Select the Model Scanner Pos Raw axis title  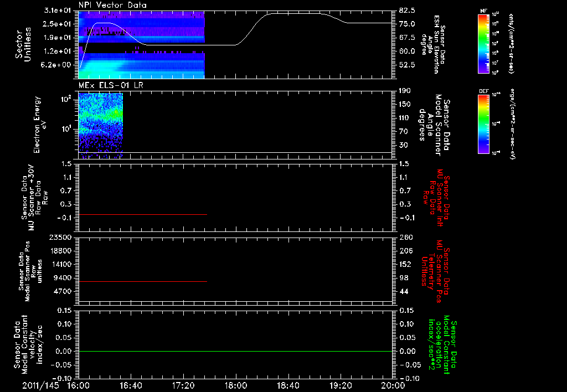30,271
